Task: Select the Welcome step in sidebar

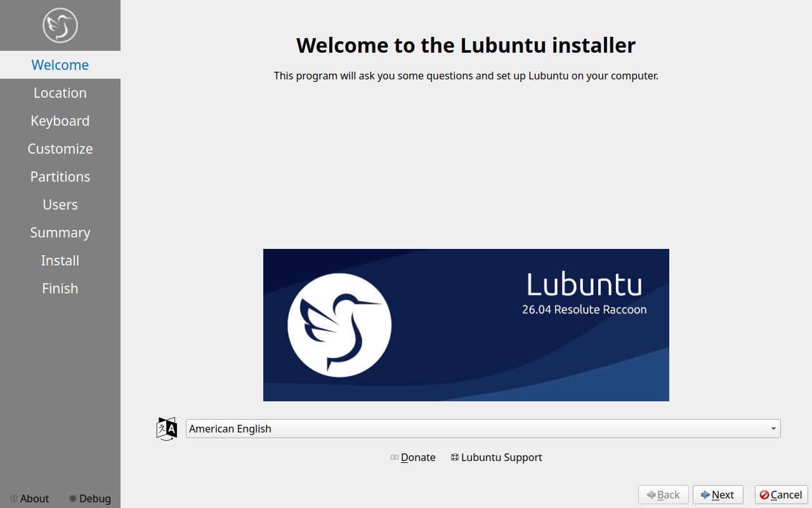Action: tap(60, 65)
